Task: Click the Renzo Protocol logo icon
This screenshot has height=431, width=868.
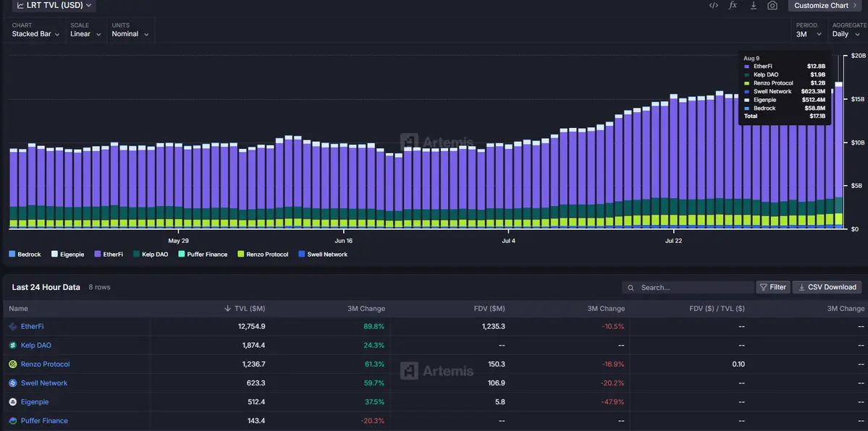Action: (x=13, y=364)
